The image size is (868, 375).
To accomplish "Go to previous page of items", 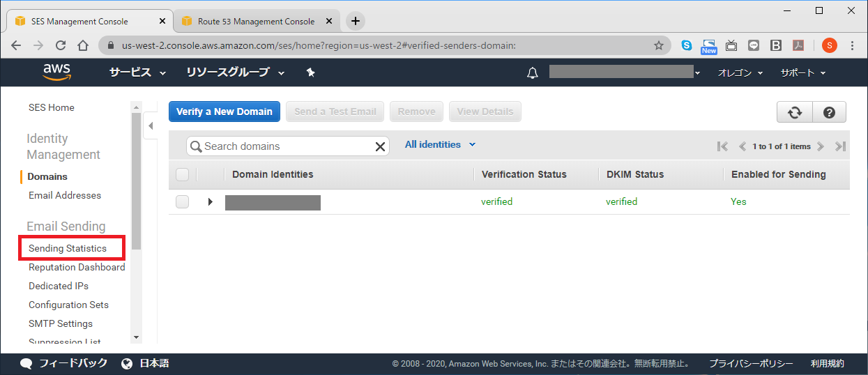I will (743, 146).
